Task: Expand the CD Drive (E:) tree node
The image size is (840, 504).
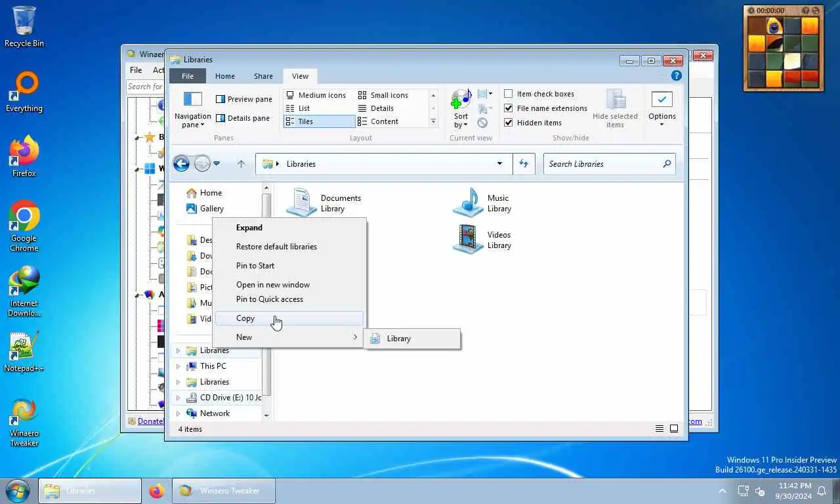Action: click(x=177, y=398)
